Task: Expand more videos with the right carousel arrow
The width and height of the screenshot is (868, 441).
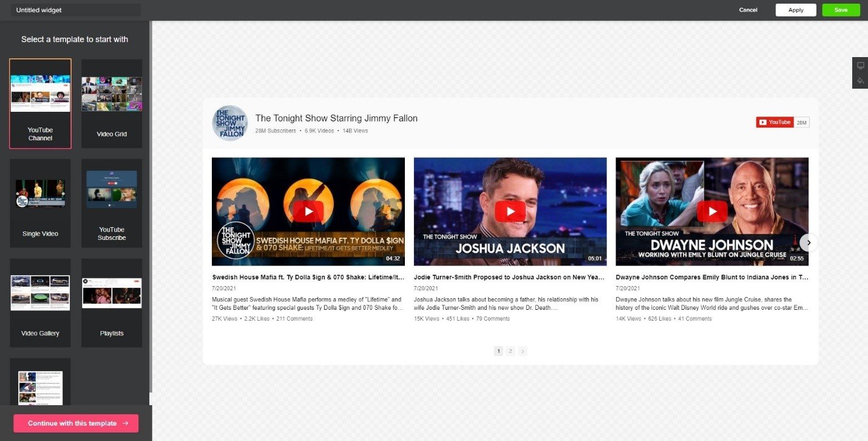Action: point(809,242)
